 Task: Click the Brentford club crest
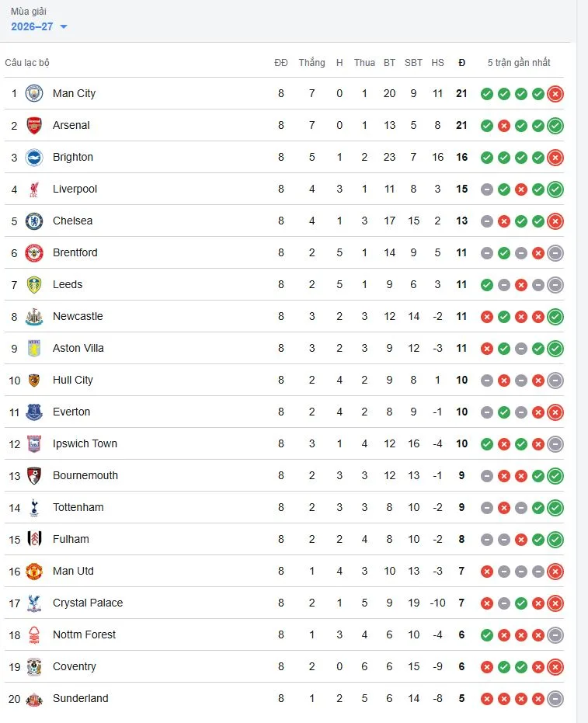(x=34, y=252)
